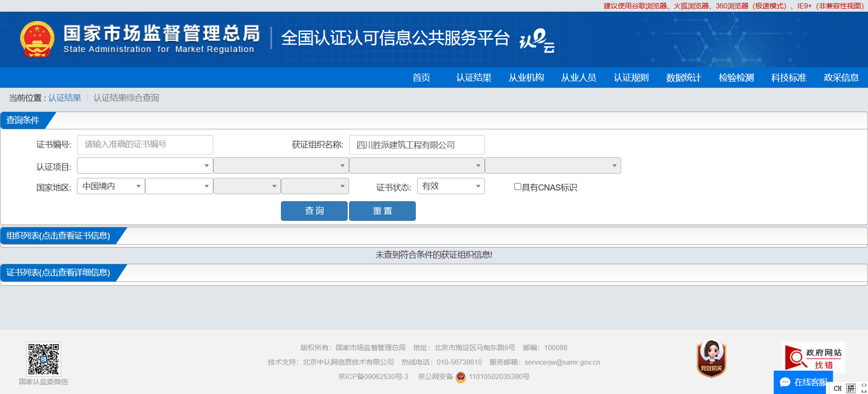Select the 数据统计 navigation item
The height and width of the screenshot is (394, 868).
pyautogui.click(x=683, y=77)
